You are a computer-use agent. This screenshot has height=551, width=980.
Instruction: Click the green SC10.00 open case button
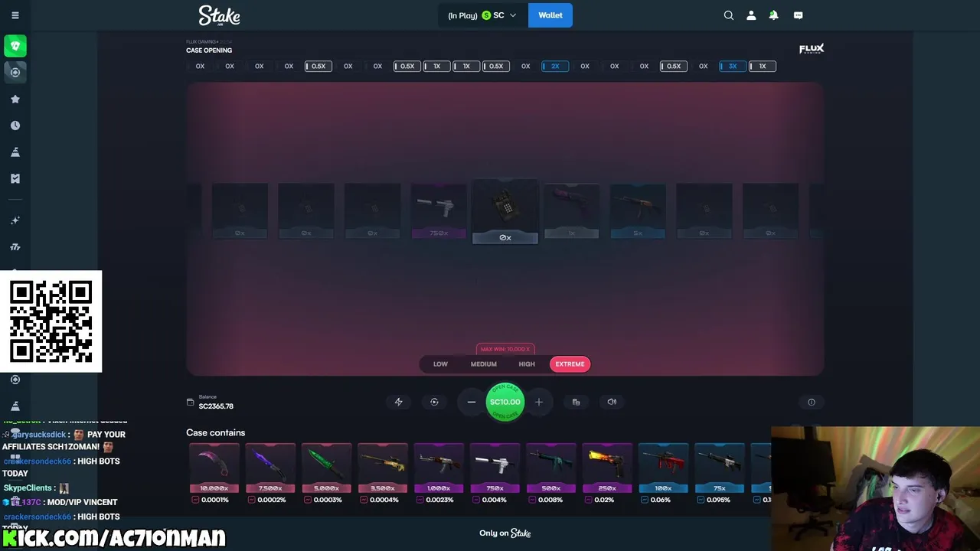[505, 402]
